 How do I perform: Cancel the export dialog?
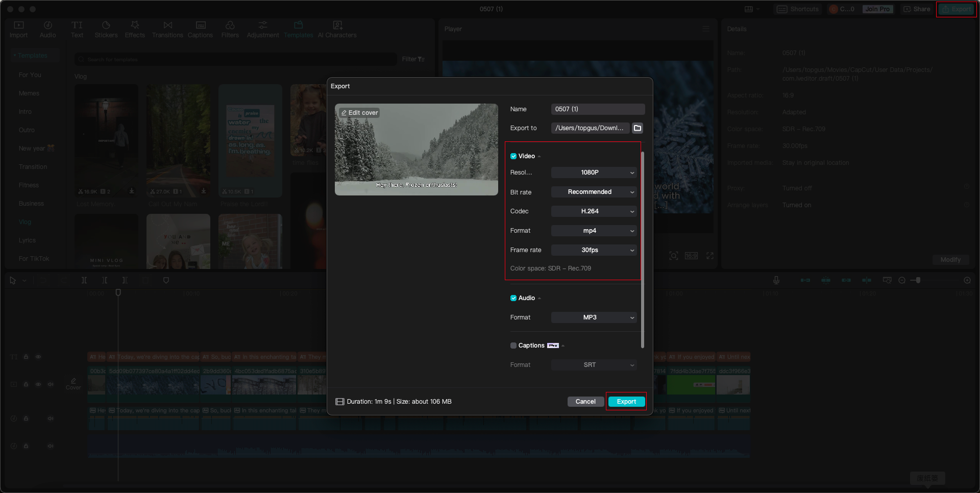click(585, 402)
